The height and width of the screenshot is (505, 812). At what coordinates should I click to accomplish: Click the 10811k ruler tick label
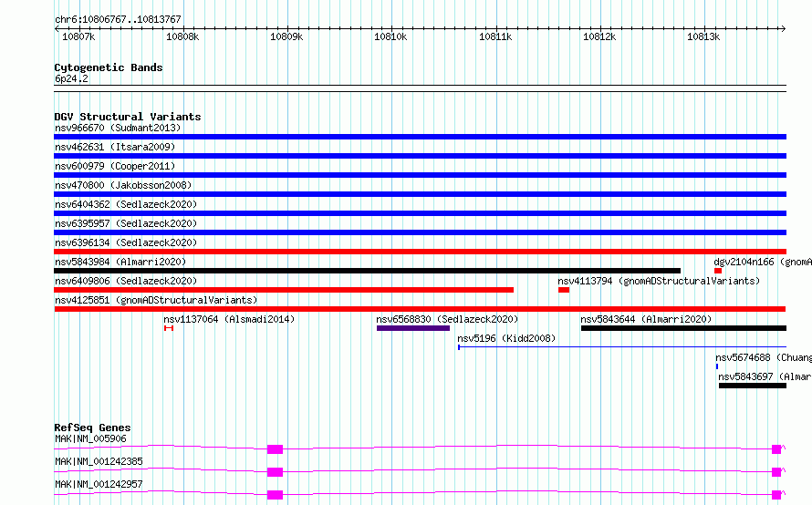[x=495, y=36]
